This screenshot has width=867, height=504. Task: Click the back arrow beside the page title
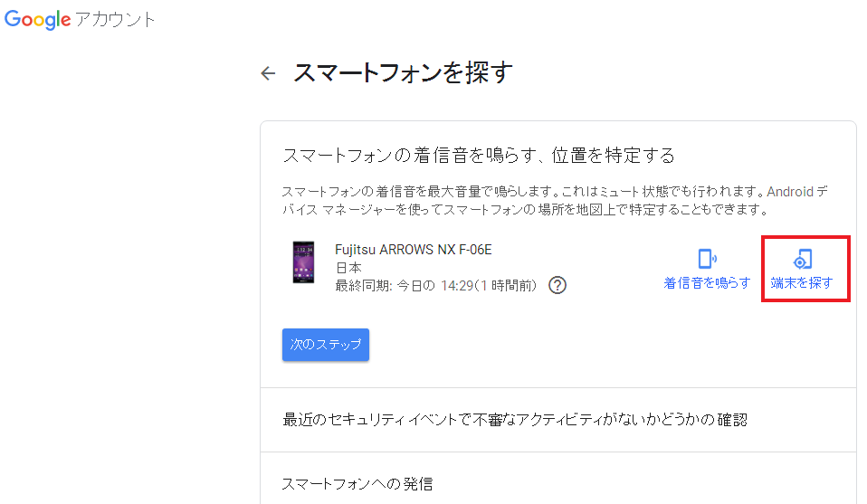(x=268, y=74)
